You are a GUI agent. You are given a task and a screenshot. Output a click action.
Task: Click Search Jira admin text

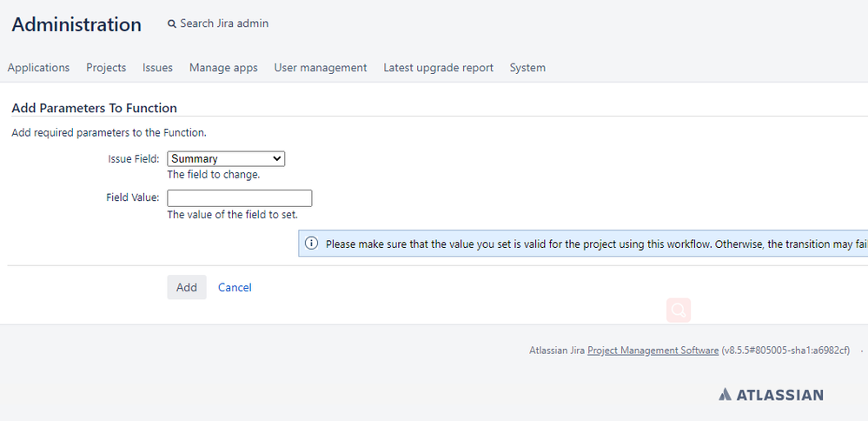tap(224, 23)
